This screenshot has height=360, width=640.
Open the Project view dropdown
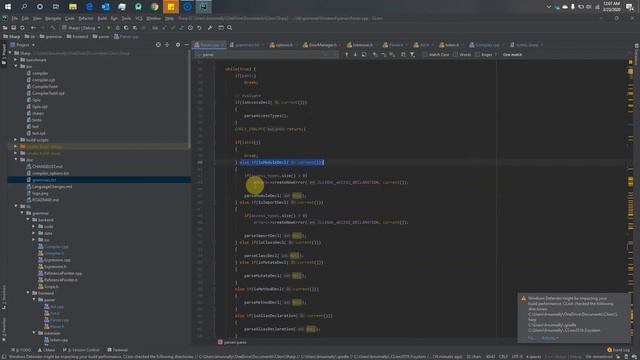click(x=23, y=45)
